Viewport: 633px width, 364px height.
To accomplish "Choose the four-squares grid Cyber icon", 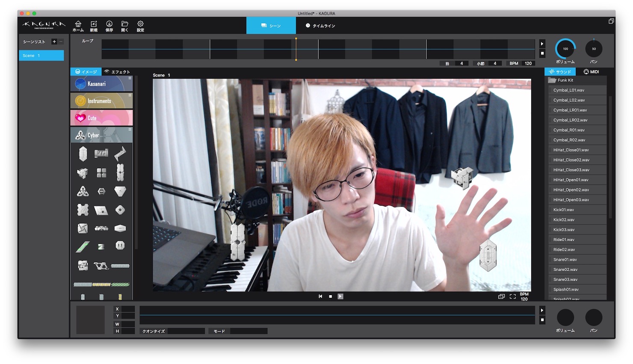I will pyautogui.click(x=101, y=172).
